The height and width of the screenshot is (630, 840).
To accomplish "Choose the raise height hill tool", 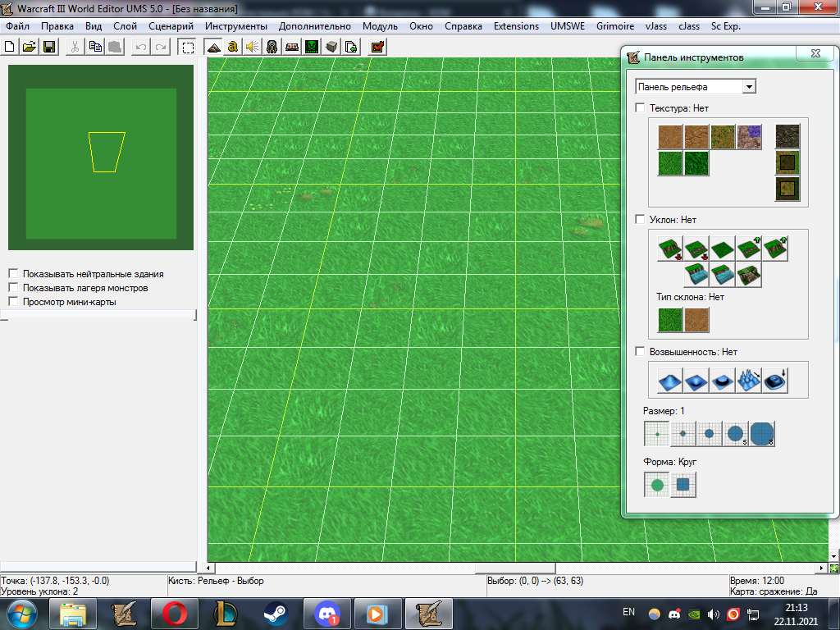I will pos(669,381).
